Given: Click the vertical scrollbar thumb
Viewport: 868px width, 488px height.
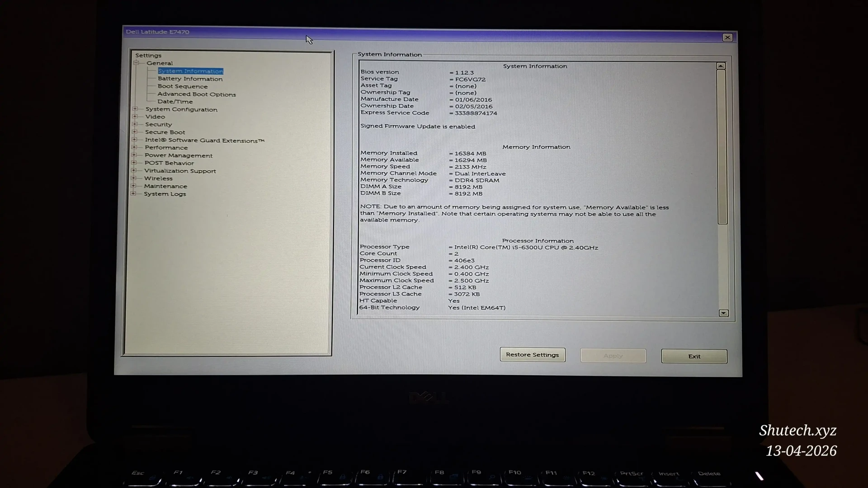Looking at the screenshot, I should click(x=722, y=147).
